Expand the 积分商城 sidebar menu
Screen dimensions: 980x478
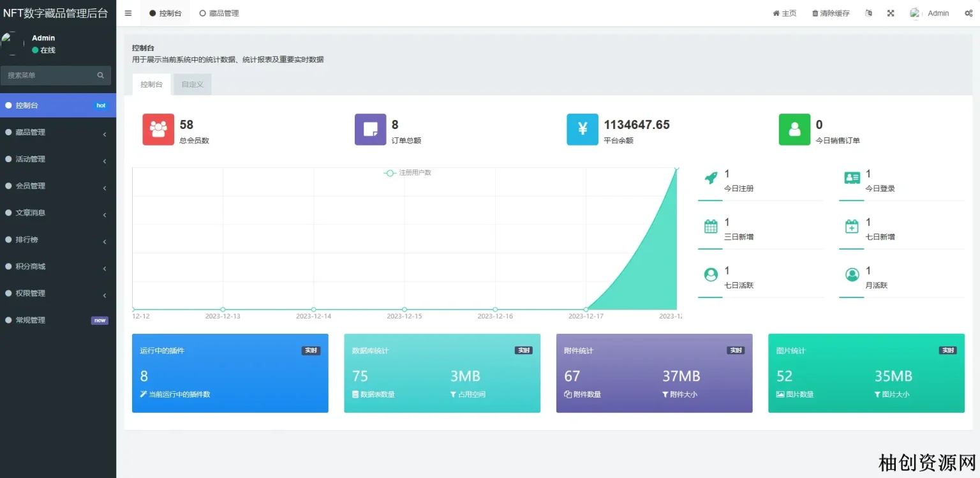(57, 267)
